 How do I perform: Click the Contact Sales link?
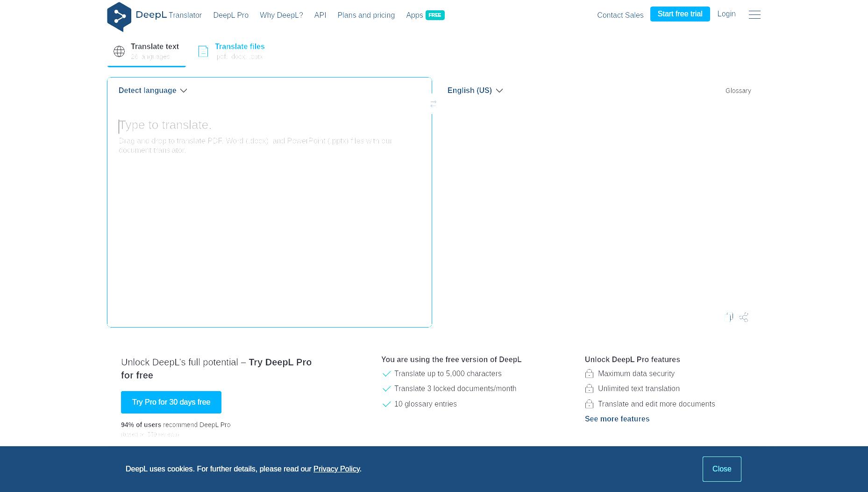pyautogui.click(x=620, y=15)
